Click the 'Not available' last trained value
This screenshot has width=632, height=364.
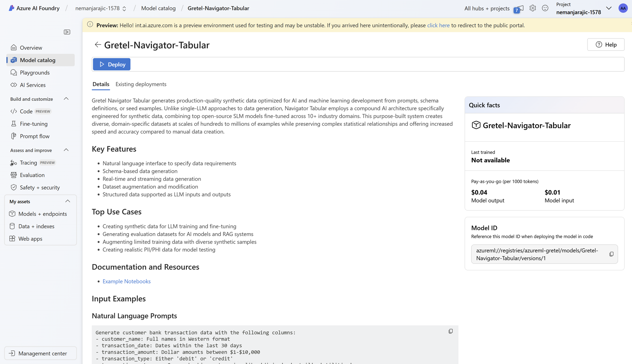click(490, 160)
